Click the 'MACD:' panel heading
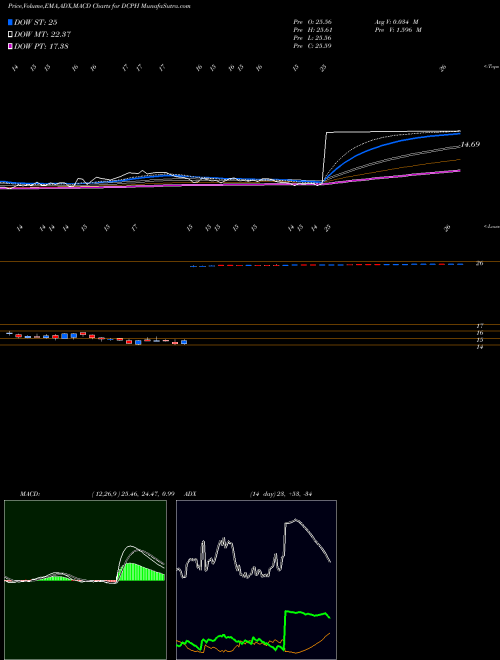Image resolution: width=500 pixels, height=660 pixels. (x=30, y=494)
